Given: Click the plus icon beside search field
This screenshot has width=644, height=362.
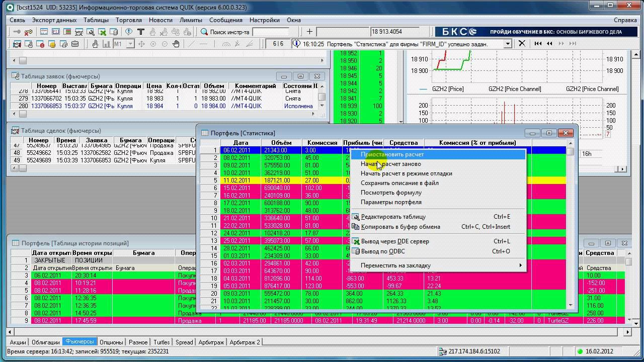Looking at the screenshot, I should coord(309,32).
